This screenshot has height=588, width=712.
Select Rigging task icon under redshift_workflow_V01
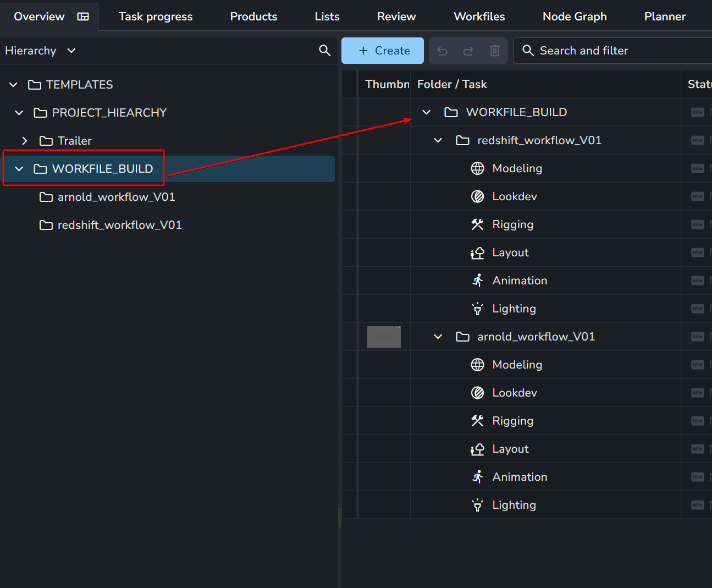[477, 224]
